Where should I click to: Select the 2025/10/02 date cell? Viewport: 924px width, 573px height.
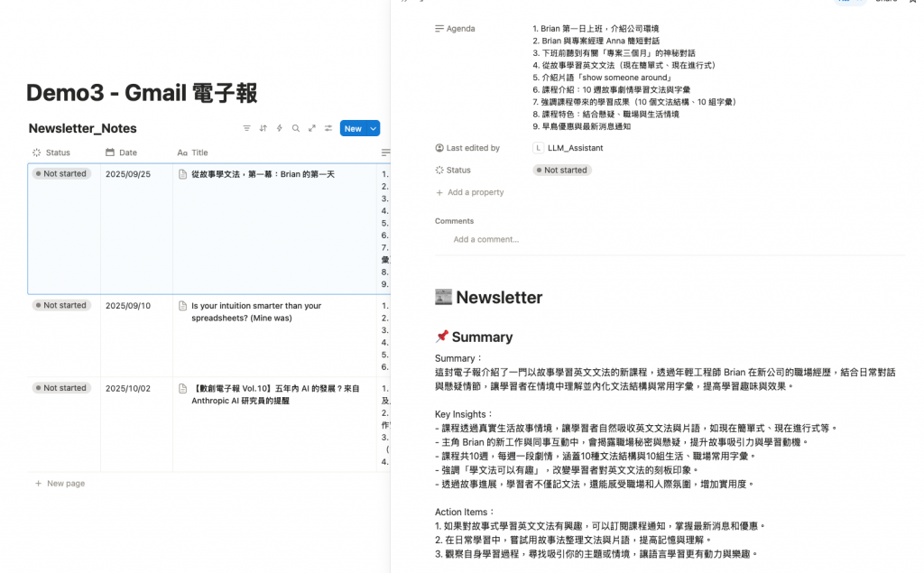(128, 389)
